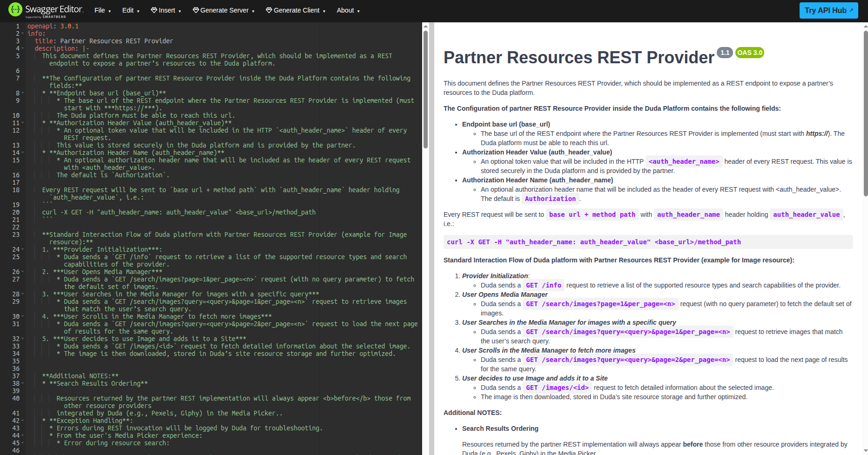Click the editor pane vertical scrollbar thumb
The width and height of the screenshot is (868, 455).
(425, 89)
